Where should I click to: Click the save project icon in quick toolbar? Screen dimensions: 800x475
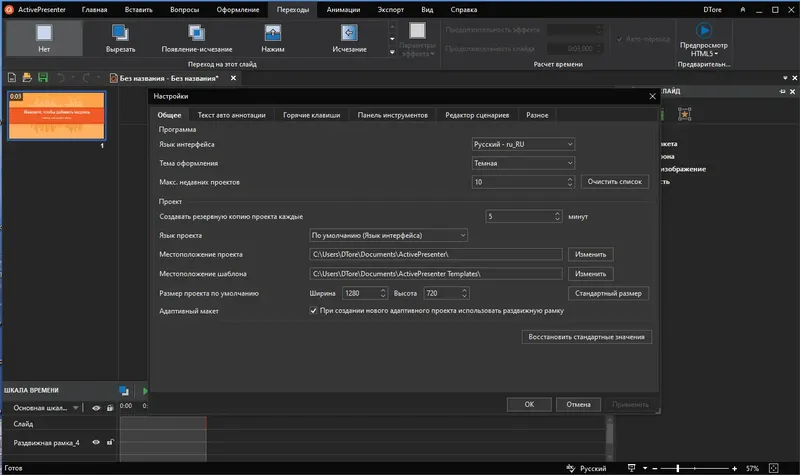coord(42,77)
